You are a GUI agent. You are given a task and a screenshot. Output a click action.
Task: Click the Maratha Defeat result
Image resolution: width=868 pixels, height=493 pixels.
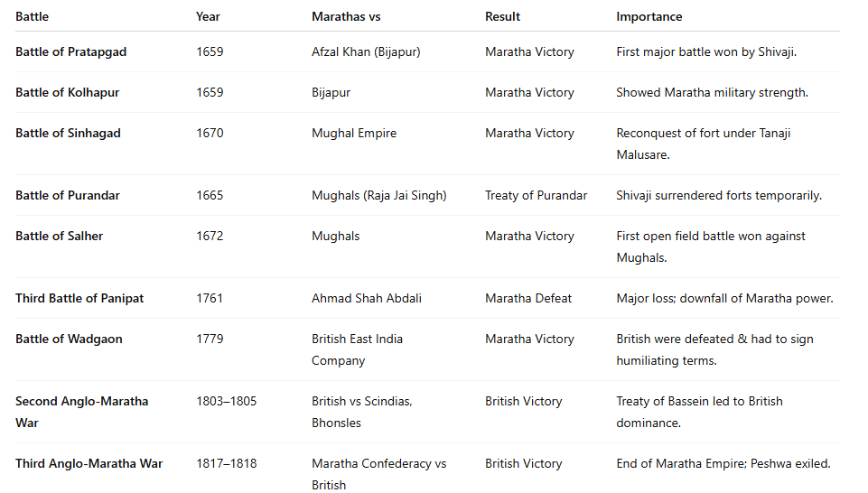pyautogui.click(x=528, y=298)
